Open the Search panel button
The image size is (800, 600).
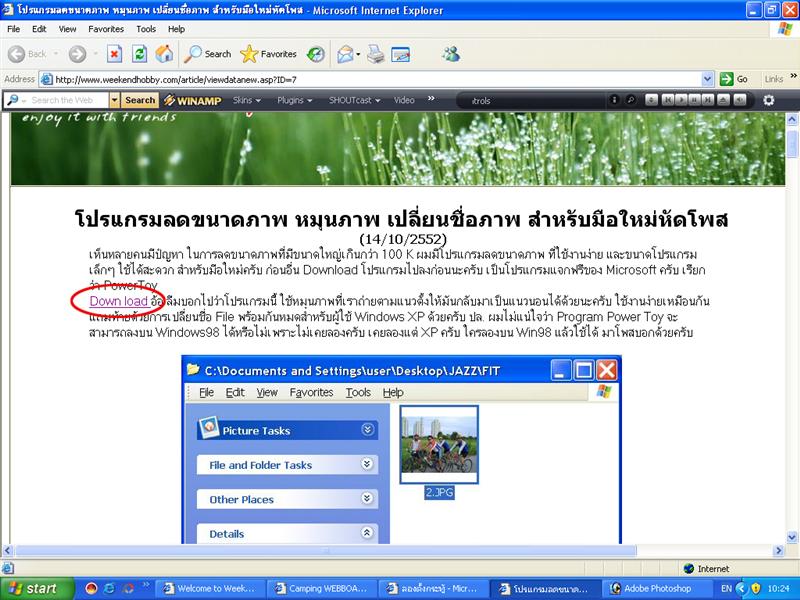(207, 54)
